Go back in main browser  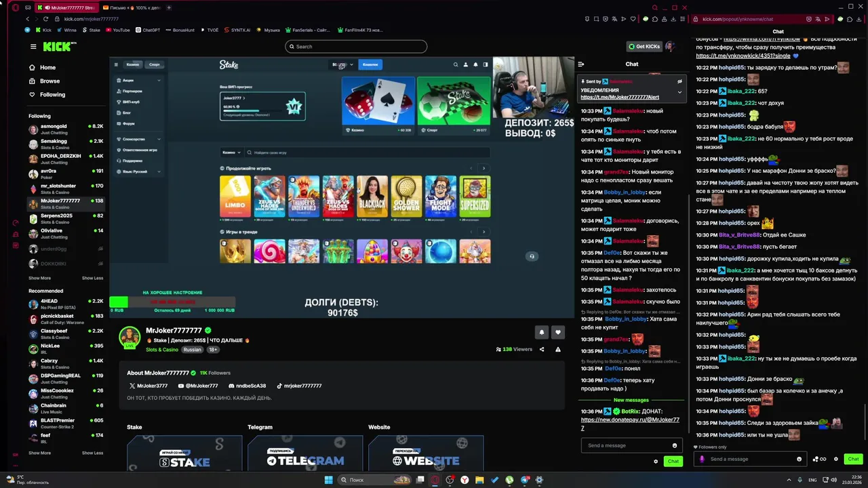(28, 19)
